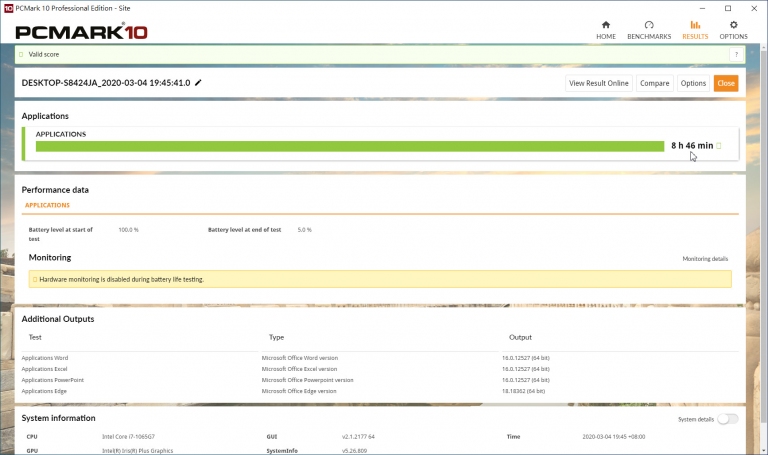
Task: Click the Applications Word row
Action: (x=380, y=358)
